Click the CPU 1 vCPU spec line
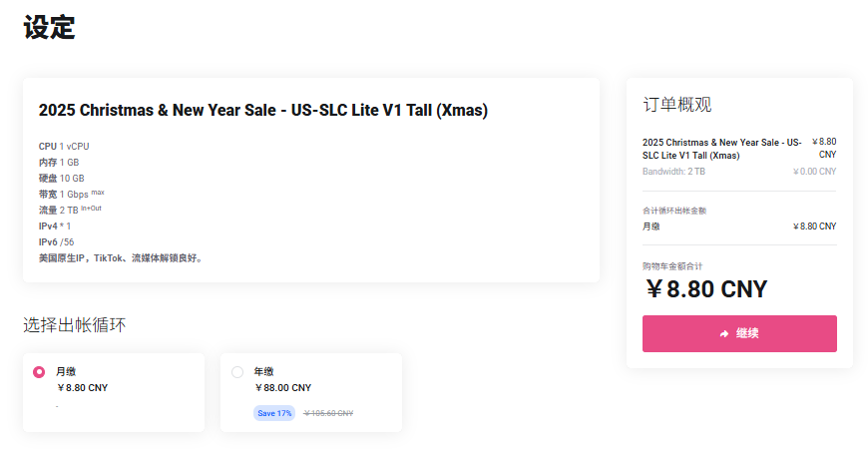The image size is (868, 452). (x=64, y=147)
